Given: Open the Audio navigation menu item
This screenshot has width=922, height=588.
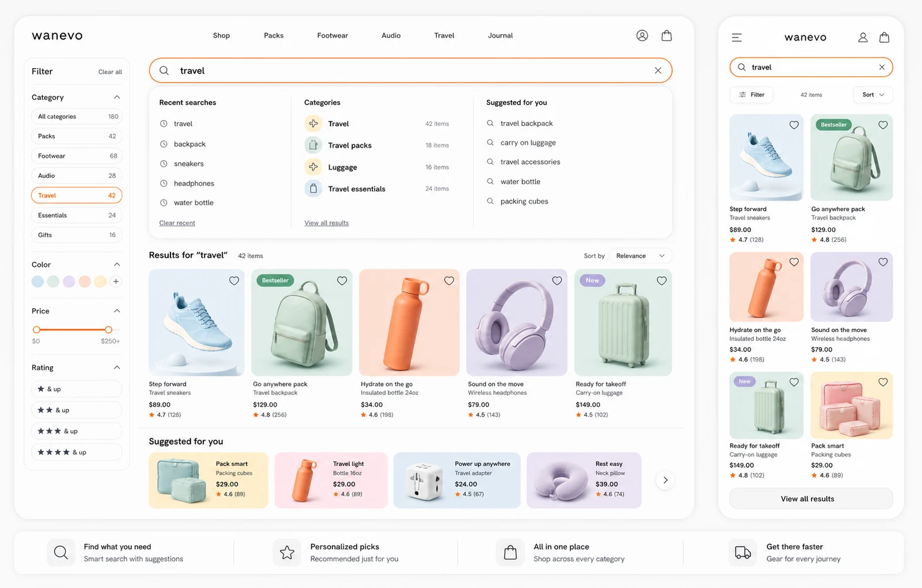Looking at the screenshot, I should tap(391, 36).
